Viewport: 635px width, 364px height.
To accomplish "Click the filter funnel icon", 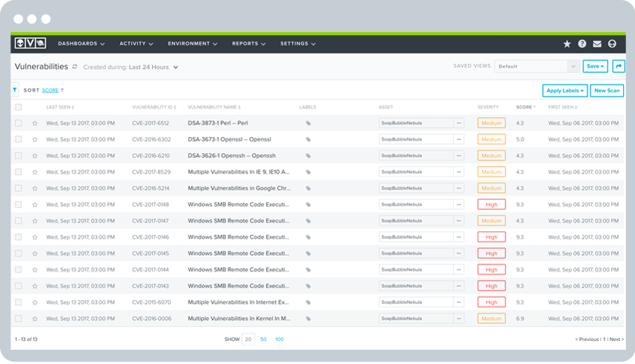I will (x=15, y=89).
